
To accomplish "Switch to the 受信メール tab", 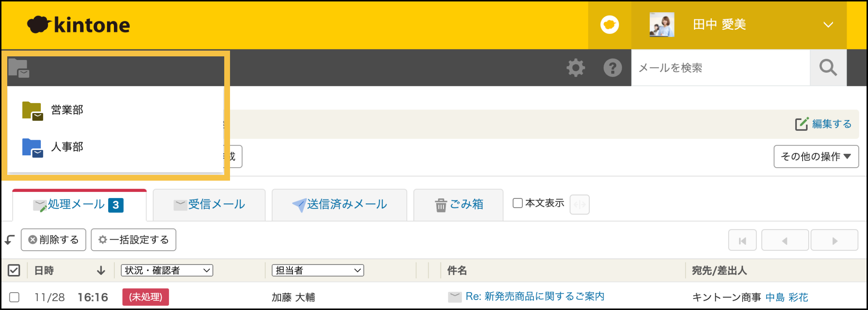I will click(x=209, y=204).
